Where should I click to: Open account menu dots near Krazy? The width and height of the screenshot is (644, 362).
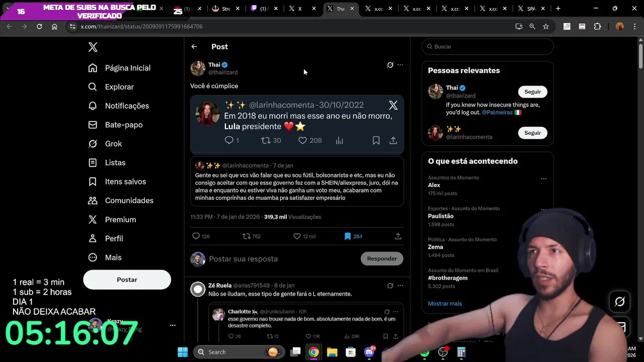point(173,325)
